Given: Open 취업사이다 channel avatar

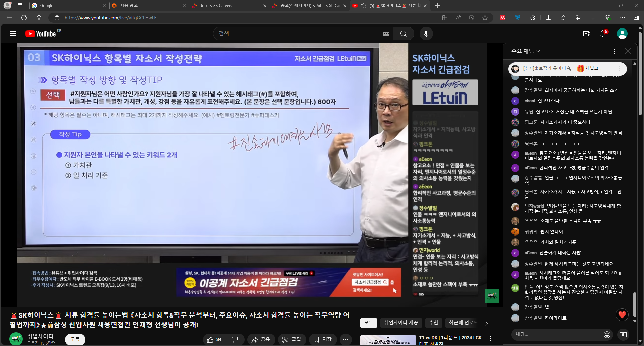Looking at the screenshot, I should click(x=16, y=339).
